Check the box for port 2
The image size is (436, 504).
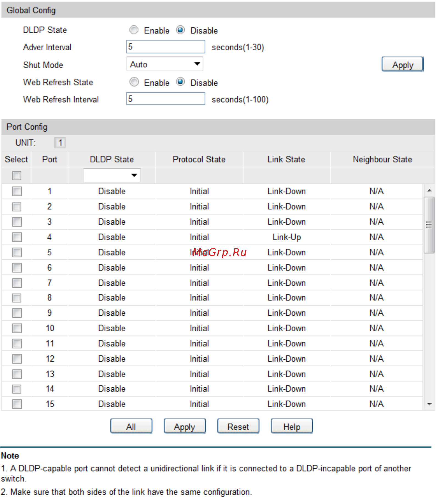click(x=17, y=207)
